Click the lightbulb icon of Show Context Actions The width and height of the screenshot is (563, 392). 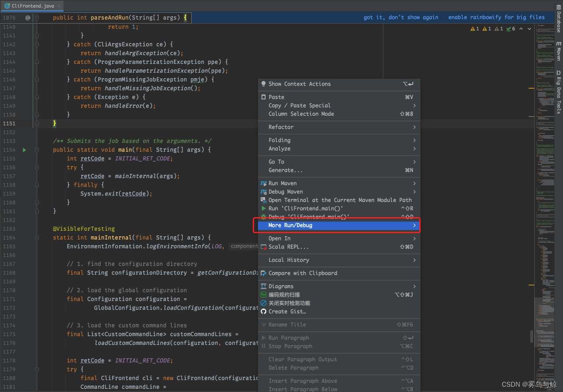(x=264, y=84)
